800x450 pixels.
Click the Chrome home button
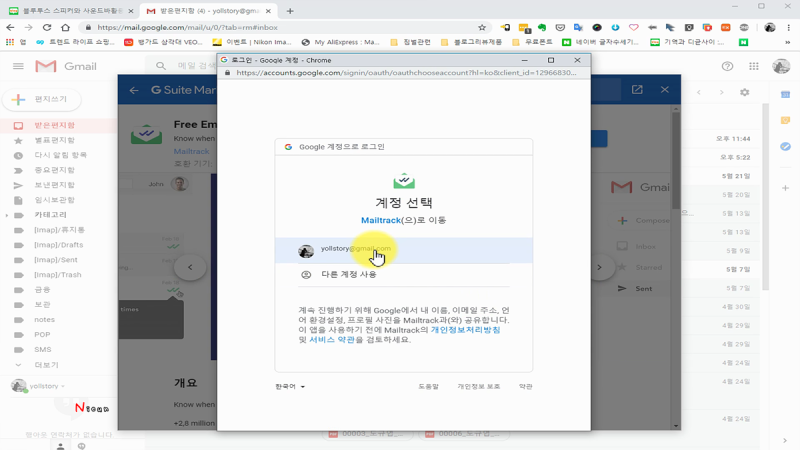click(65, 27)
